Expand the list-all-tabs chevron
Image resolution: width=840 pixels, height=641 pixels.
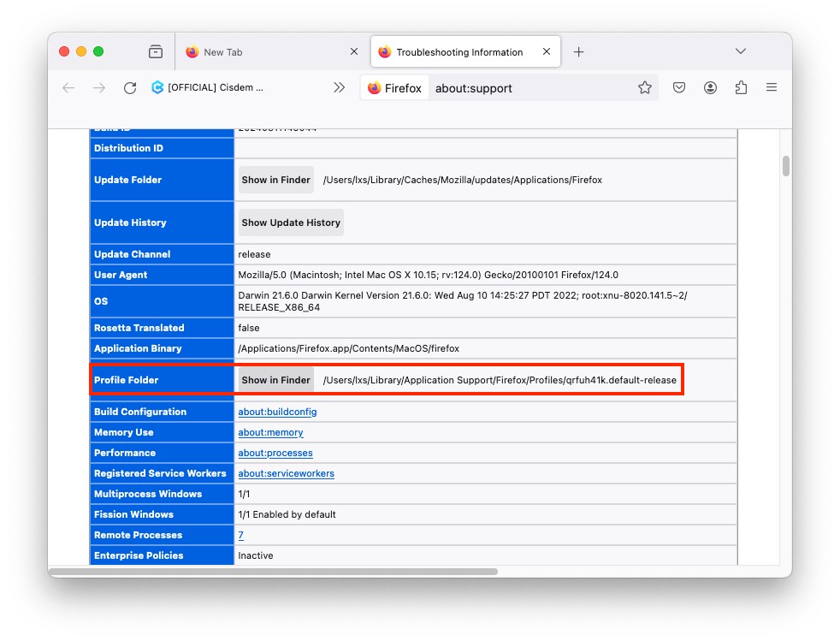[x=741, y=51]
